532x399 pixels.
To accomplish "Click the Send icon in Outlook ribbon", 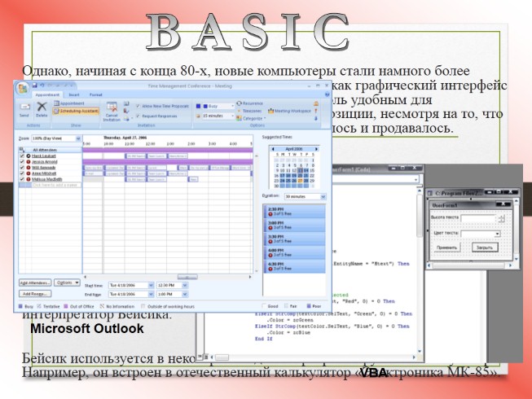I will [x=25, y=108].
